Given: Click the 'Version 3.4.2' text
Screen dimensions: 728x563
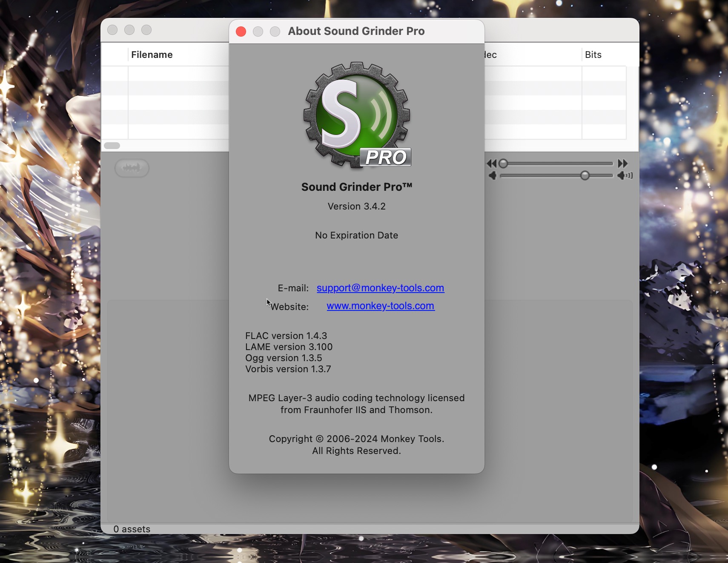Looking at the screenshot, I should click(357, 207).
